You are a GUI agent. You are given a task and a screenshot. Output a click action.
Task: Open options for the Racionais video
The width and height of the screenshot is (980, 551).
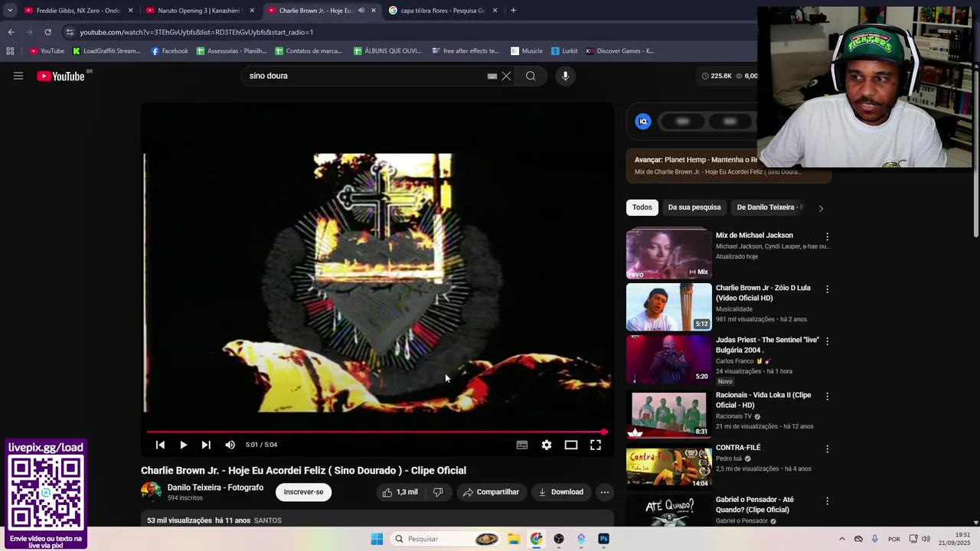coord(827,396)
